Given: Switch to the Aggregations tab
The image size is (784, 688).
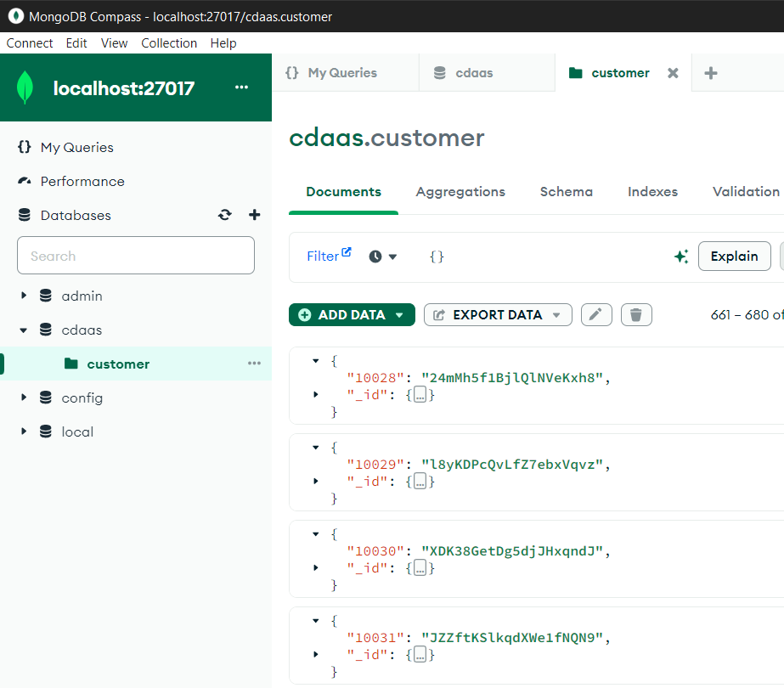Looking at the screenshot, I should click(460, 191).
